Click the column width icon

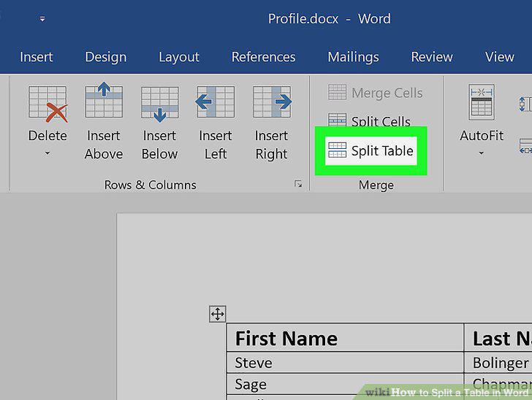525,146
